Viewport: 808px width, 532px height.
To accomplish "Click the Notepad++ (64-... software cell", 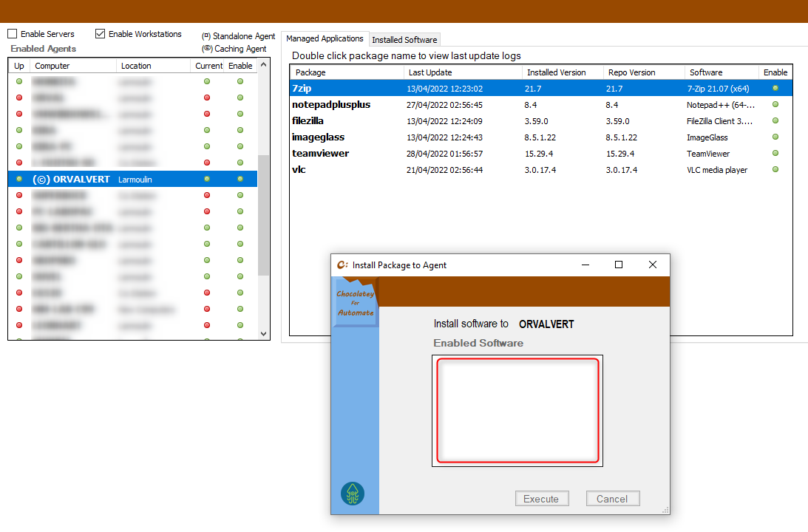I will coord(720,105).
